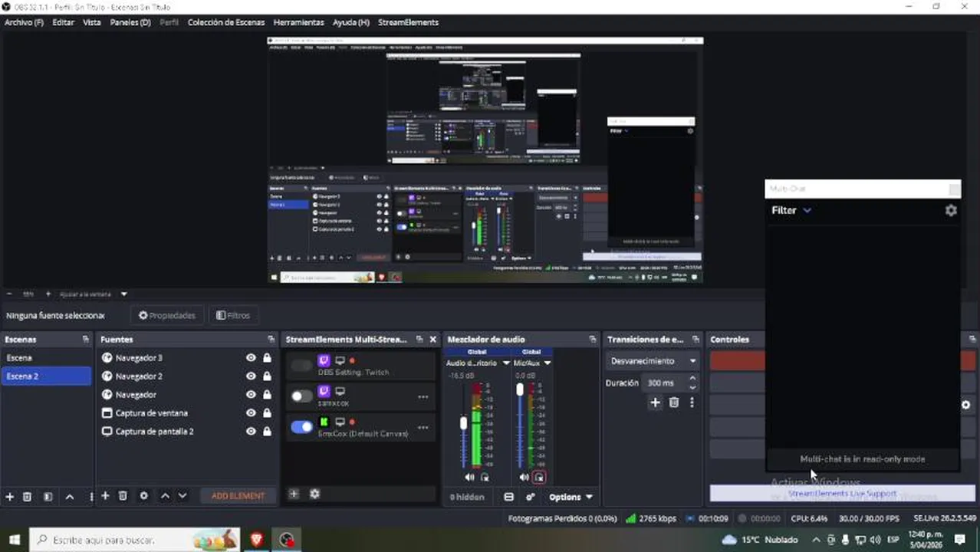Open Brave browser from taskbar

[x=256, y=540]
